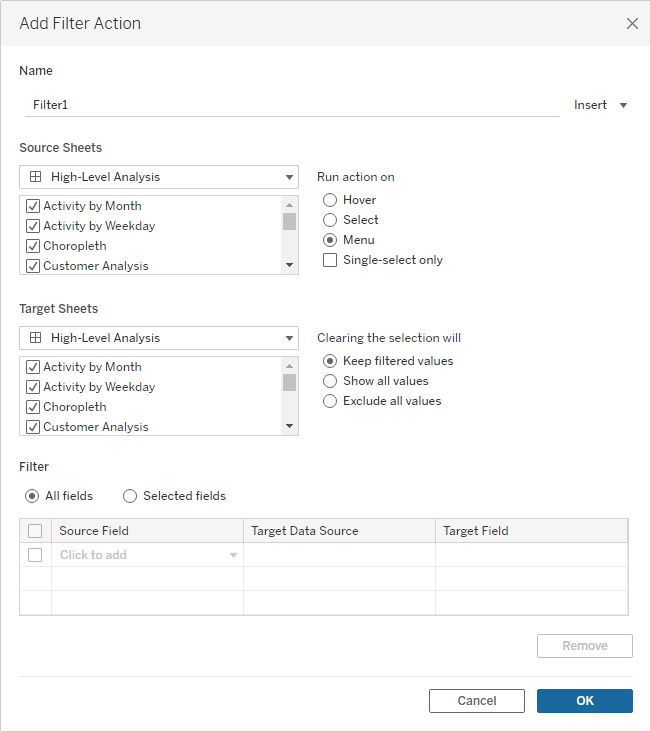Uncheck Choropleth in Target Sheets
Image resolution: width=650 pixels, height=732 pixels.
click(x=33, y=407)
